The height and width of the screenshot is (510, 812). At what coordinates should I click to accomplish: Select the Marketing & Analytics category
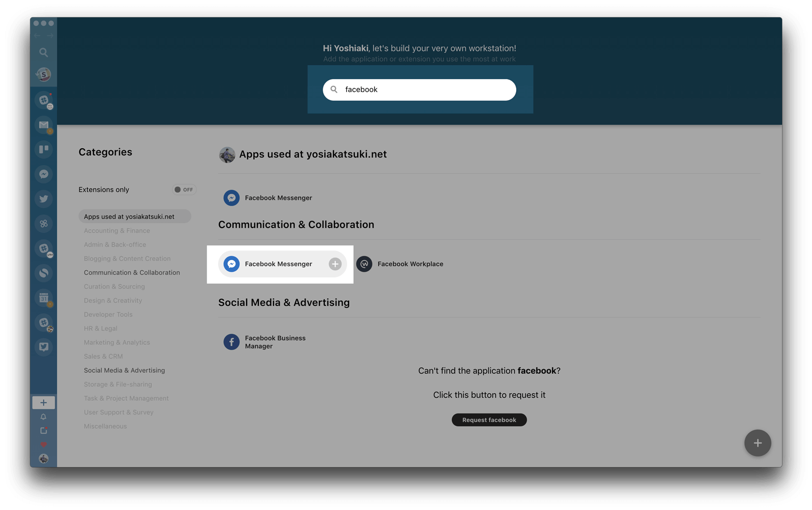(117, 342)
